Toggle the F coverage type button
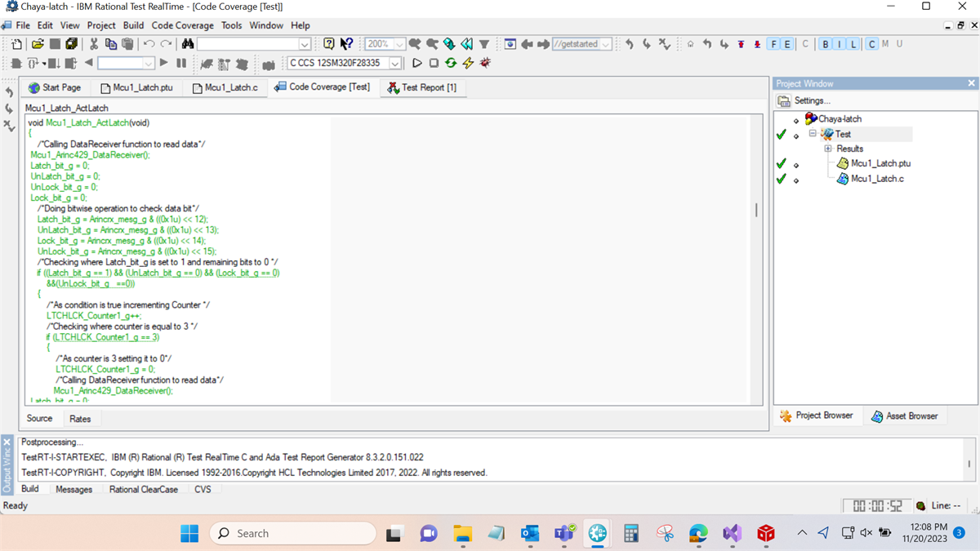Screen dimensions: 980x551 pos(773,44)
